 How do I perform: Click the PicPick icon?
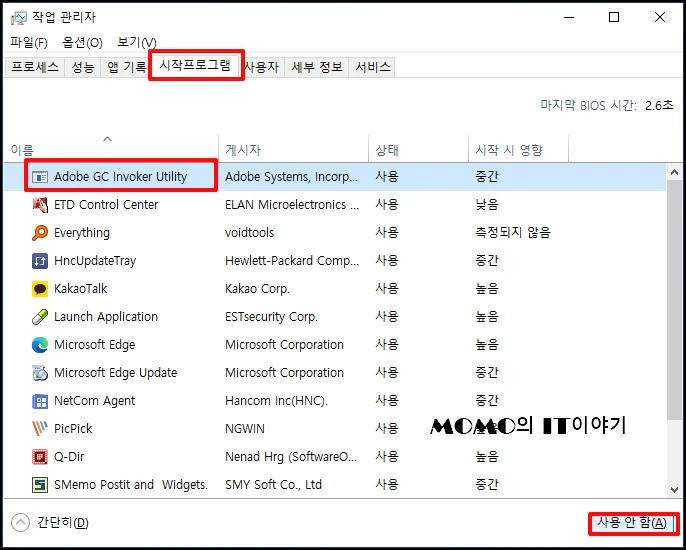tap(40, 429)
